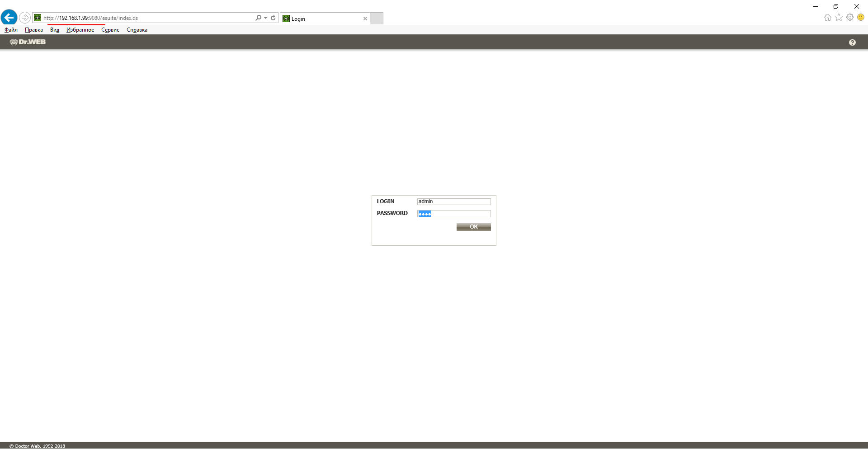Screen dimensions: 868x449
Task: Click the Home icon in browser toolbar
Action: (x=828, y=18)
